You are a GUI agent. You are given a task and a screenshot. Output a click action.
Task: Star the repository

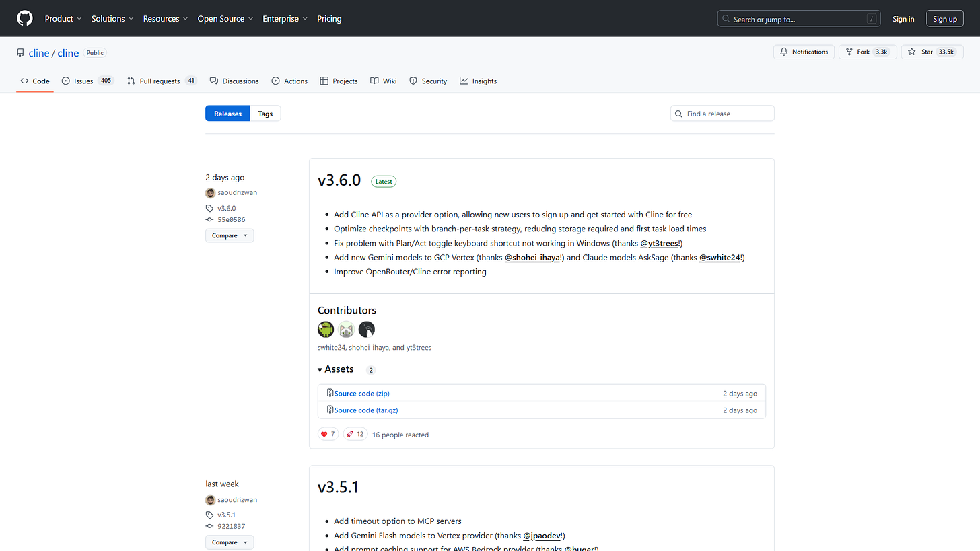(932, 52)
